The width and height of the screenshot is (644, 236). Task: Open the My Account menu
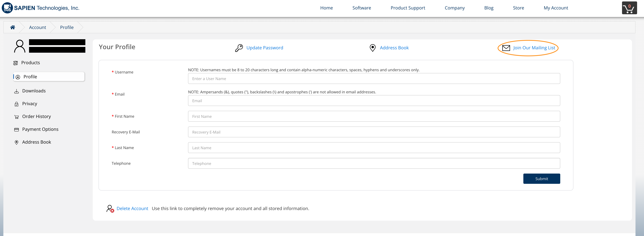pyautogui.click(x=556, y=8)
